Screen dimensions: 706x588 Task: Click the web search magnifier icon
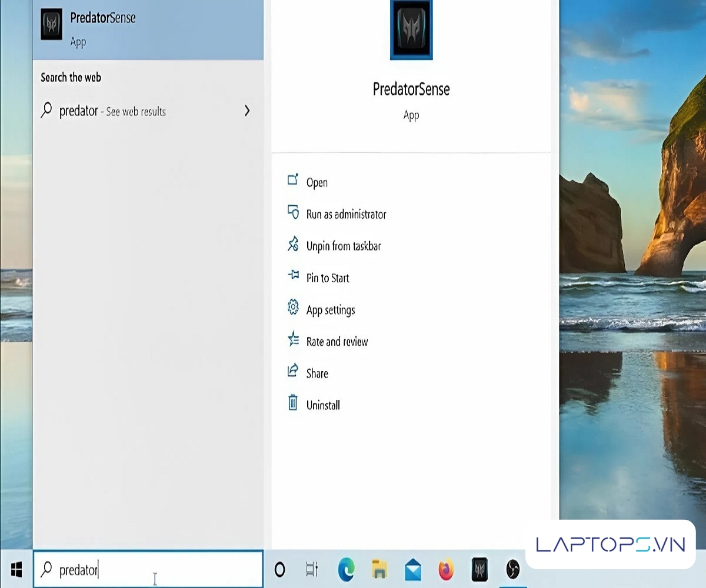[x=46, y=111]
